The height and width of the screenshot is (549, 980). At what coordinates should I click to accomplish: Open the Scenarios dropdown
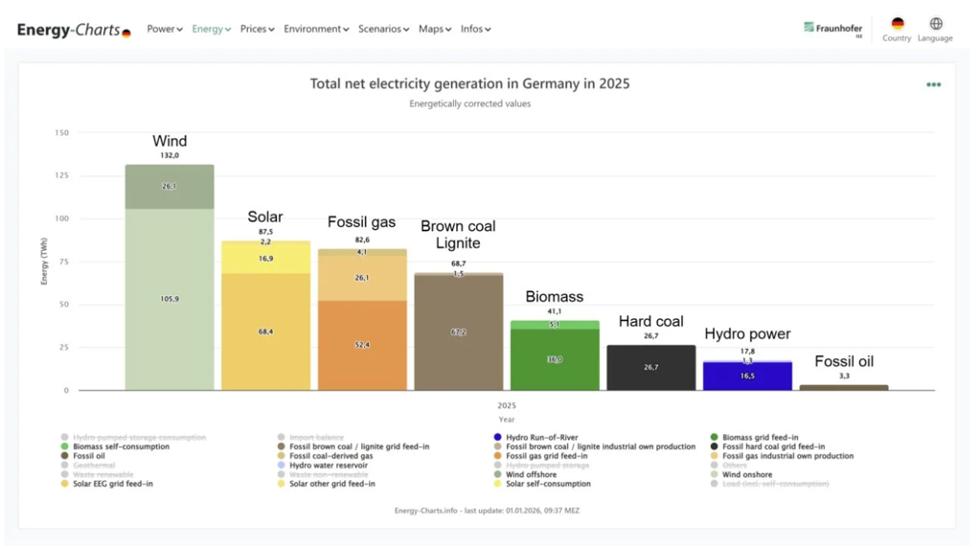point(383,30)
